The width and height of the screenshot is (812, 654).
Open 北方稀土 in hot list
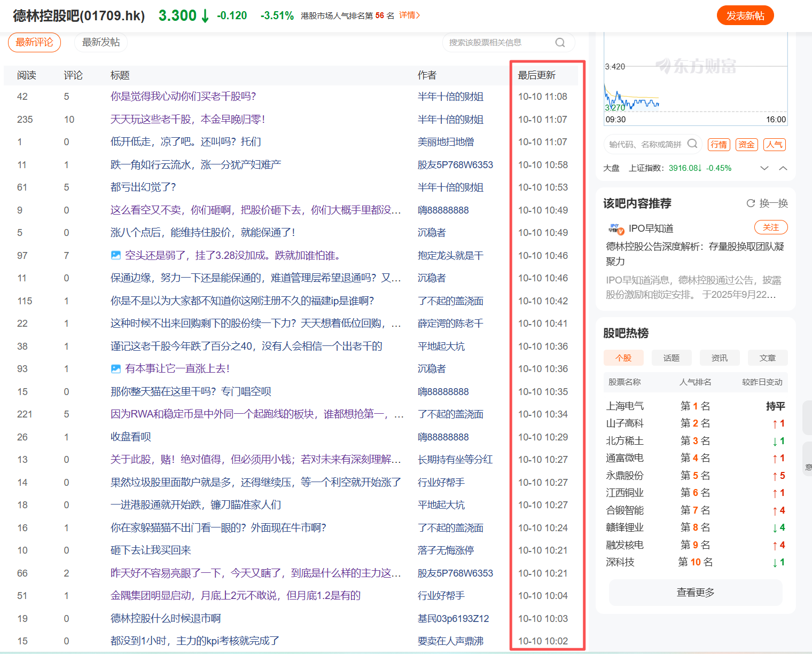coord(624,440)
